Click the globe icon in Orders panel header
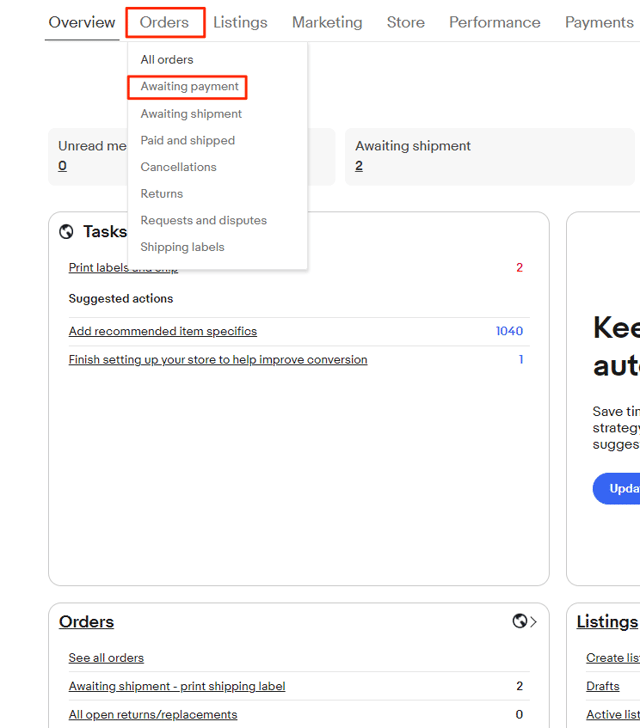The height and width of the screenshot is (728, 640). (519, 621)
